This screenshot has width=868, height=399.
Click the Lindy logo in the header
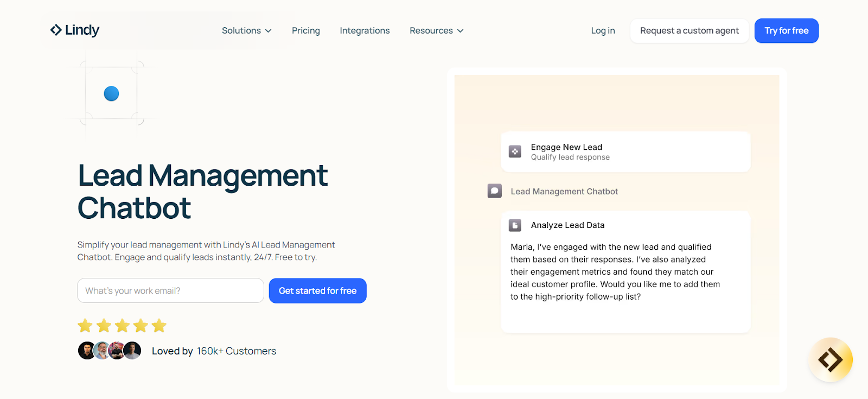tap(75, 30)
